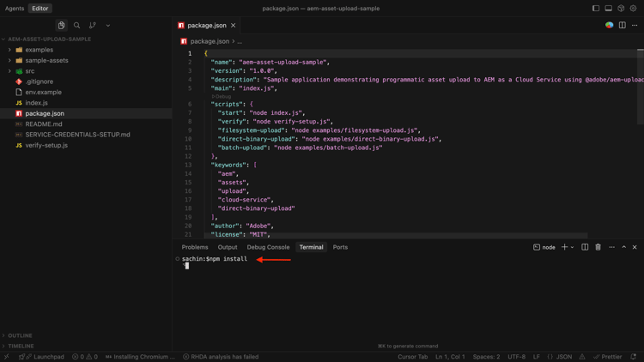
Task: Change indentation via Spaces: 2
Action: pyautogui.click(x=486, y=357)
